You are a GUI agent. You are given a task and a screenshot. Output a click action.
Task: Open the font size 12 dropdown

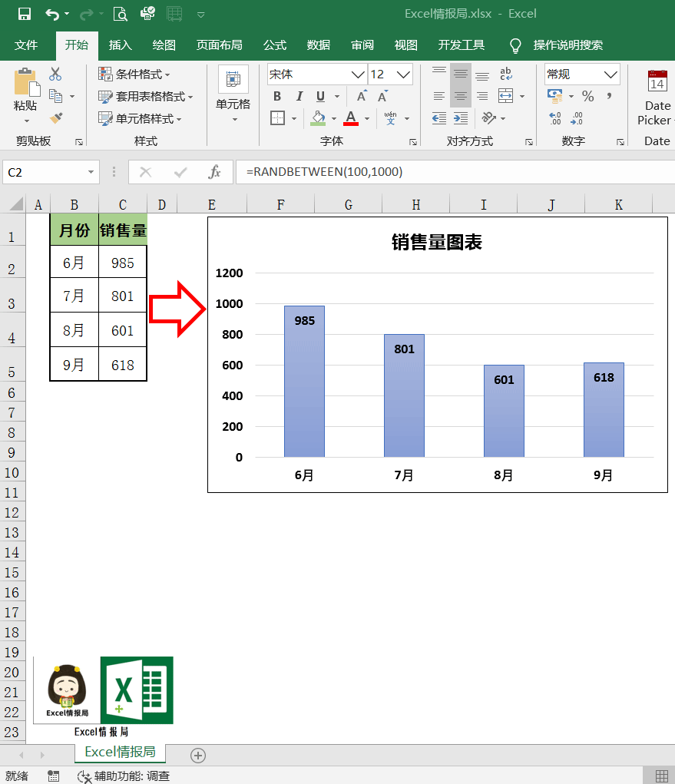[x=403, y=74]
